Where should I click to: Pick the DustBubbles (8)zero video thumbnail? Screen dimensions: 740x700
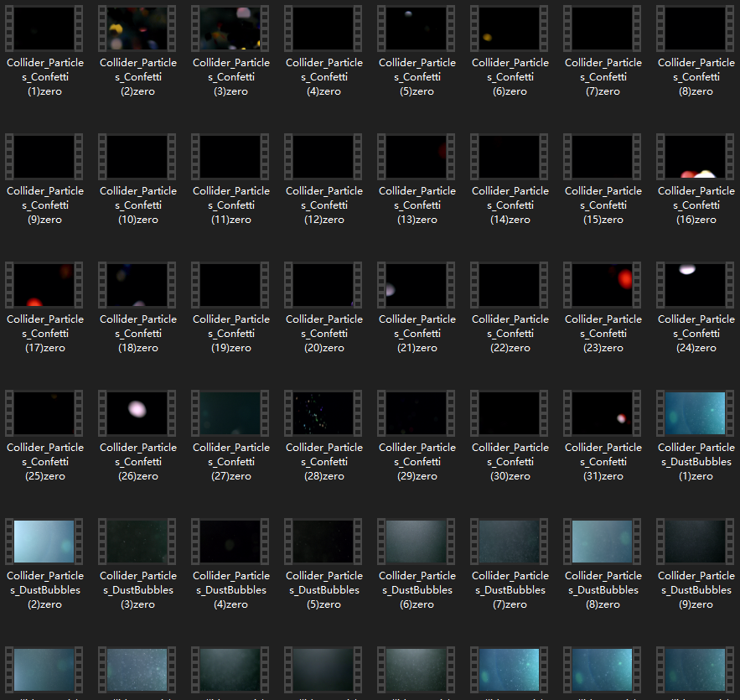click(603, 542)
